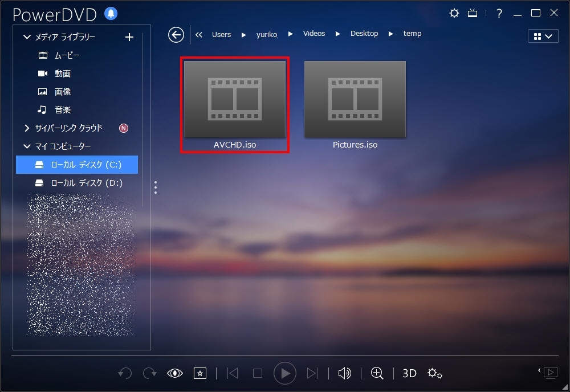Open the help question mark
Image resolution: width=570 pixels, height=392 pixels.
499,14
